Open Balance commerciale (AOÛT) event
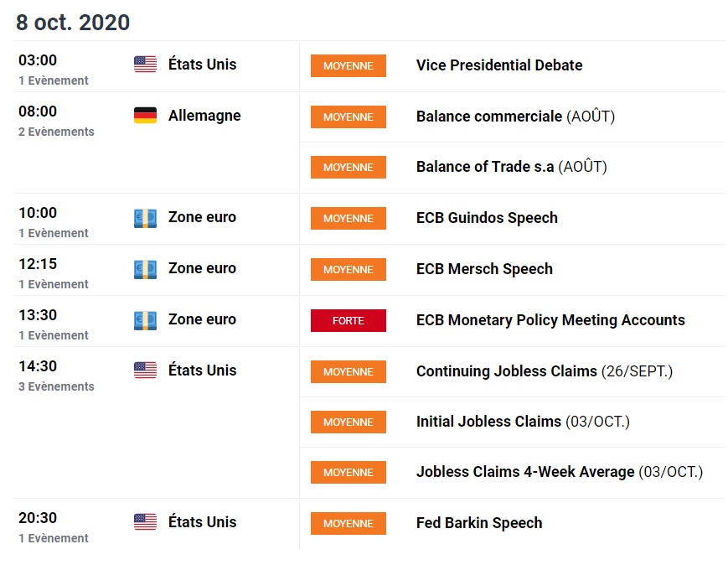Image resolution: width=728 pixels, height=570 pixels. tap(515, 117)
